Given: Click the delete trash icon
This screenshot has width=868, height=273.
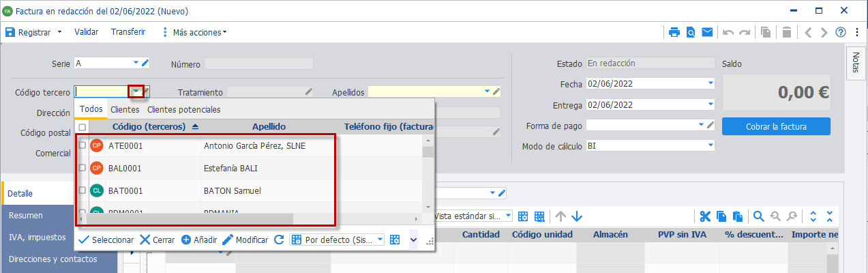Looking at the screenshot, I should pyautogui.click(x=787, y=32).
